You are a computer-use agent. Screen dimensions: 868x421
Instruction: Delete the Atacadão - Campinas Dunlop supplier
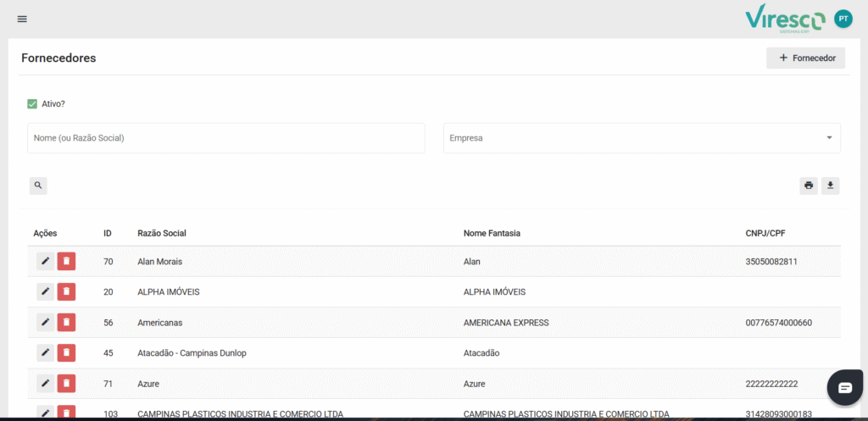[x=66, y=352]
